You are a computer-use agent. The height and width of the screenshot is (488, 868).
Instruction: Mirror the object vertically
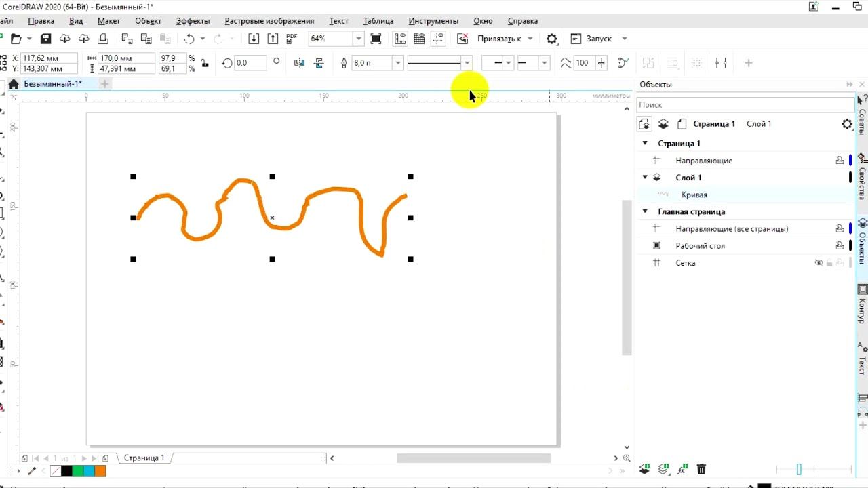click(319, 63)
